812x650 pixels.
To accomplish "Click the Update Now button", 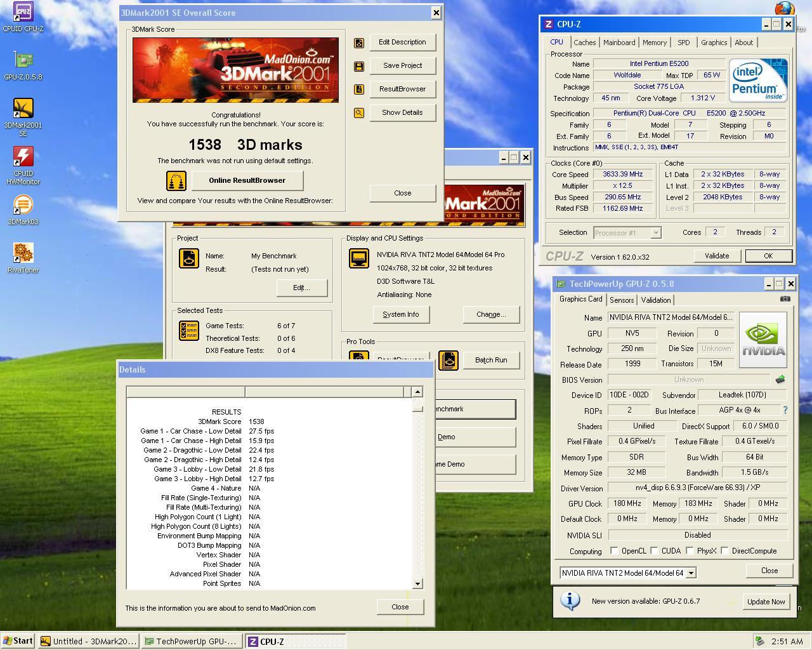I will point(766,602).
